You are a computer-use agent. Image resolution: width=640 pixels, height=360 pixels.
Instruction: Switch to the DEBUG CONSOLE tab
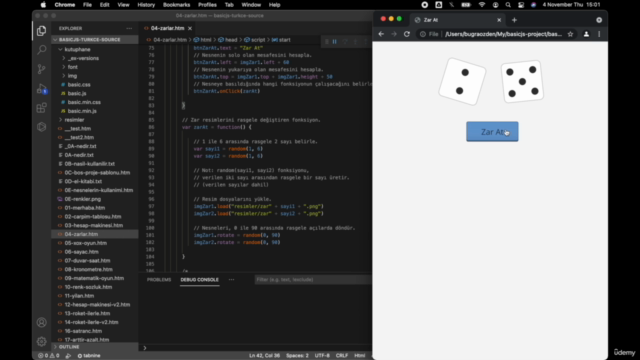pos(200,280)
